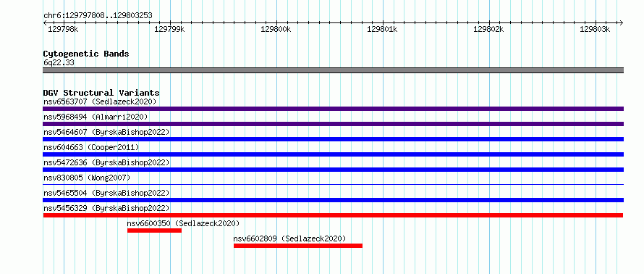Select the short red bar below nsv6600350
Image resolution: width=644 pixels, height=274 pixels.
[154, 231]
